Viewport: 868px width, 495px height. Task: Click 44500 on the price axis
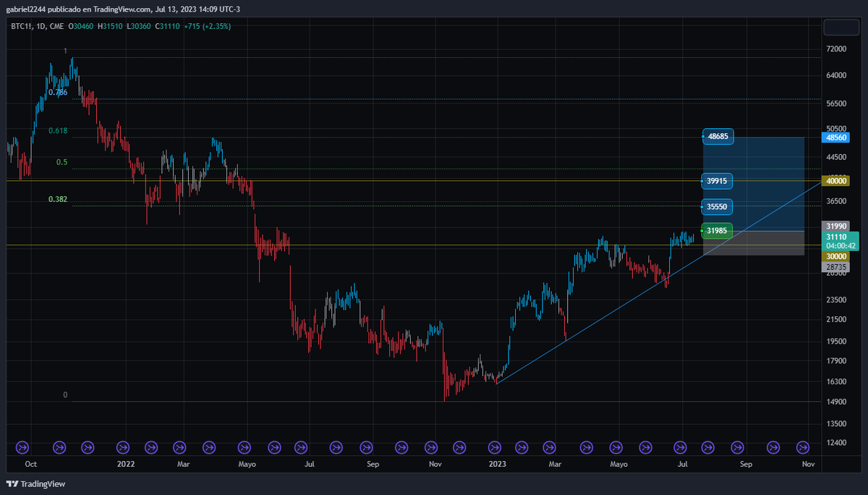click(836, 156)
